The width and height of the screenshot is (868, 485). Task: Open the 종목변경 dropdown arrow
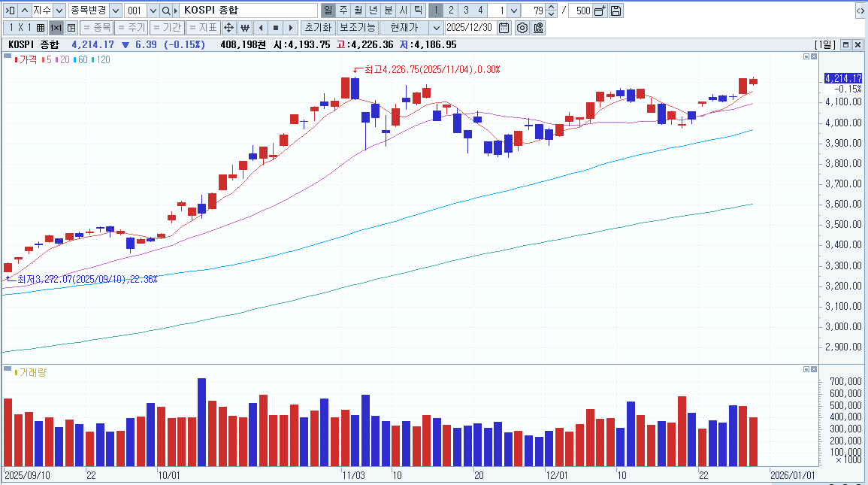tap(116, 11)
